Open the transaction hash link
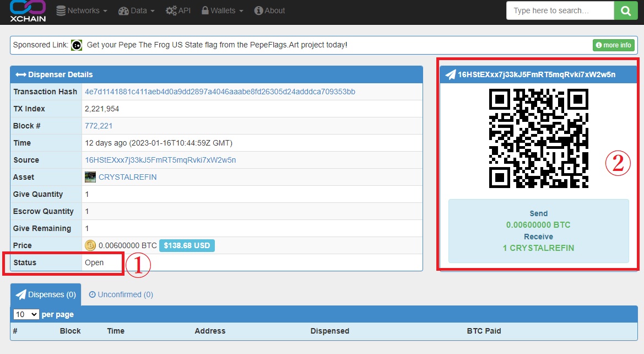 (x=220, y=92)
